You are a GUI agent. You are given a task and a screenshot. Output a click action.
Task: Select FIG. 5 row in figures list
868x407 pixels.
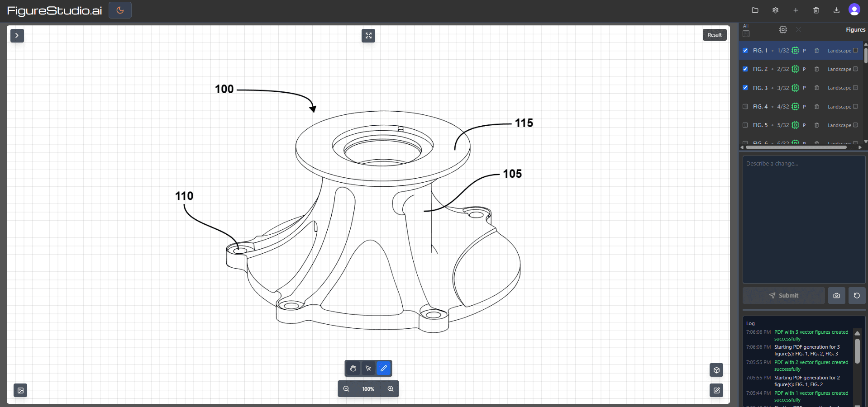click(x=760, y=125)
